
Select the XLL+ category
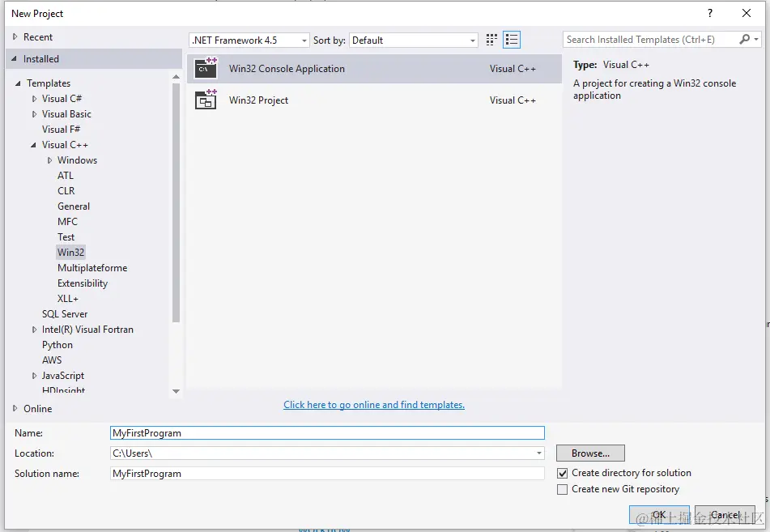[68, 299]
